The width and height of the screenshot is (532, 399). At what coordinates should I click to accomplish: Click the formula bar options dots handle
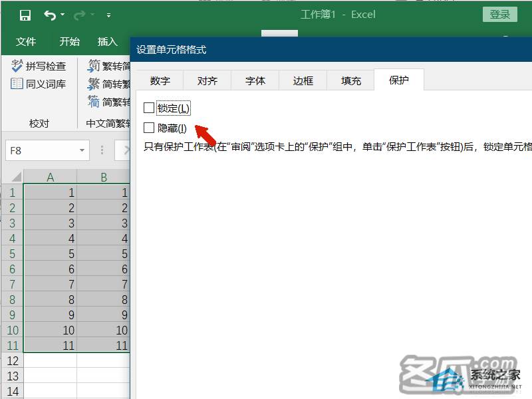[102, 150]
